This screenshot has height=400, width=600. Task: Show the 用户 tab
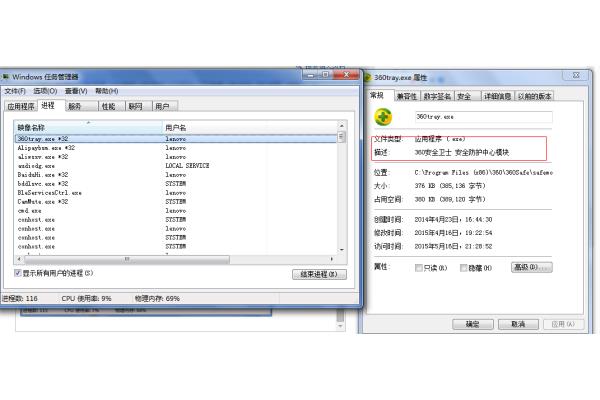[x=165, y=106]
